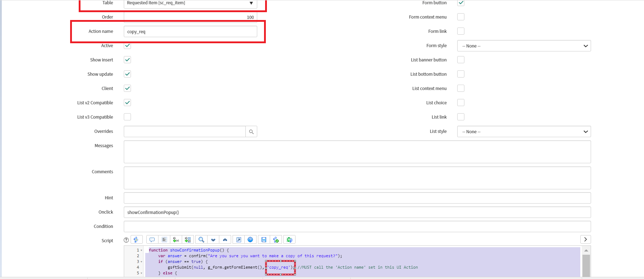Click the syntax check icon with green checkmark
Image resolution: width=644 pixels, height=279 pixels.
click(276, 240)
